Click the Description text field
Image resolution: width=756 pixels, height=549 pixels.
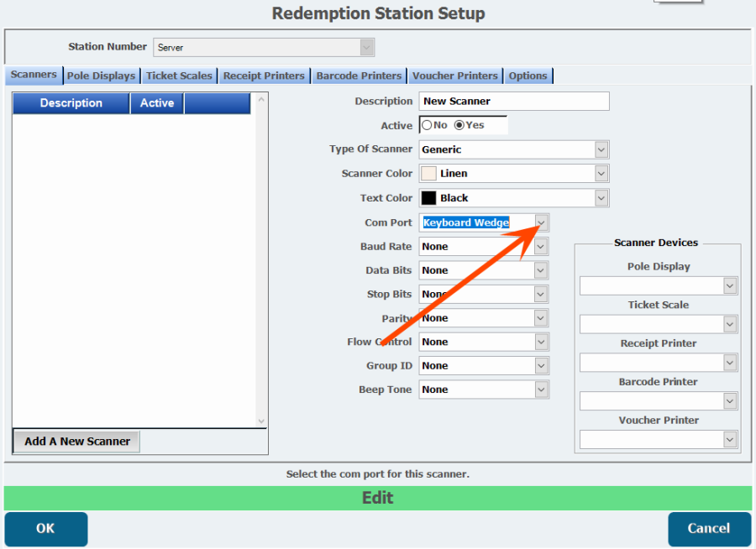tap(514, 101)
